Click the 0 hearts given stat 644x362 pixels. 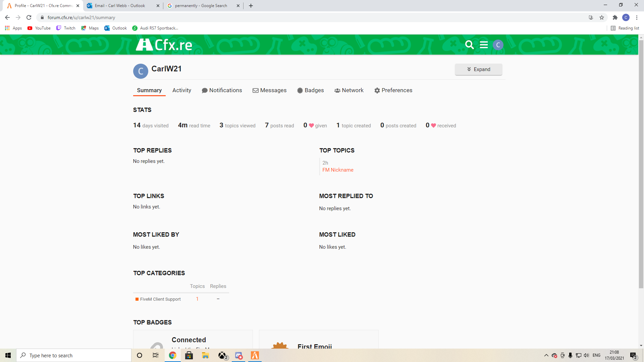coord(315,125)
